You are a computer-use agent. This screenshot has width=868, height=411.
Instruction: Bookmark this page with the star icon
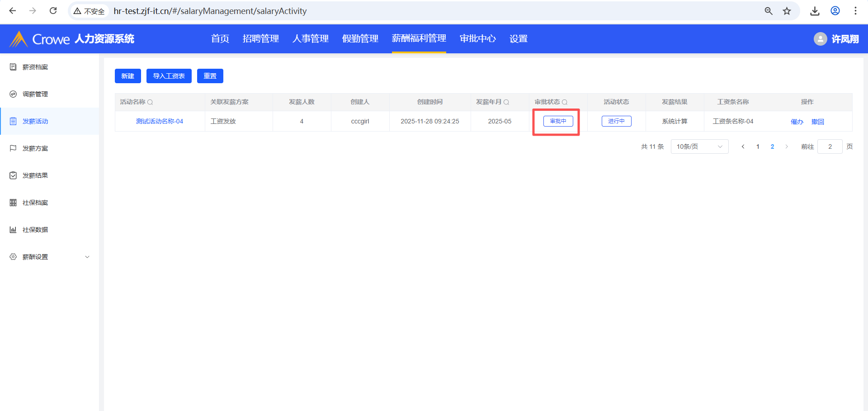tap(787, 11)
